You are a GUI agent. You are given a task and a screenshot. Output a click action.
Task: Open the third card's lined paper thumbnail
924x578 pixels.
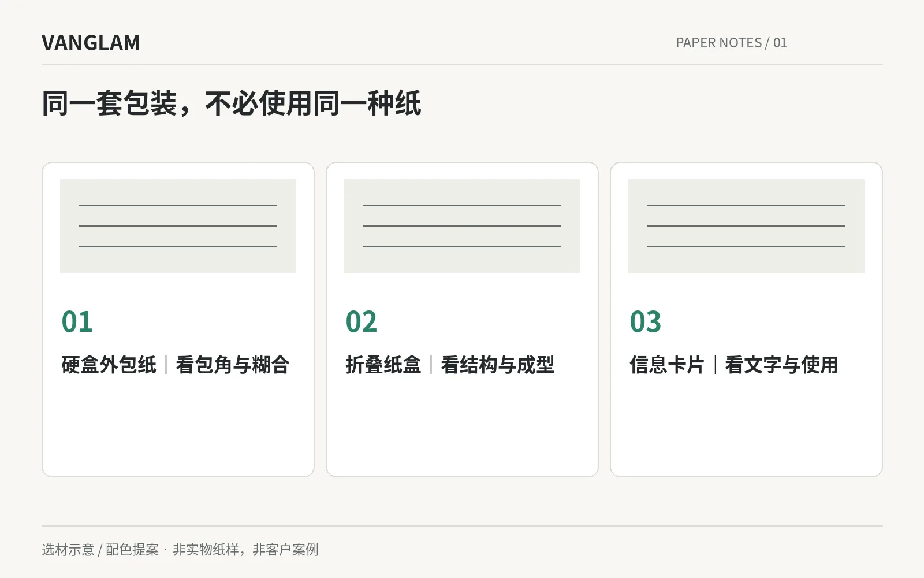point(746,226)
